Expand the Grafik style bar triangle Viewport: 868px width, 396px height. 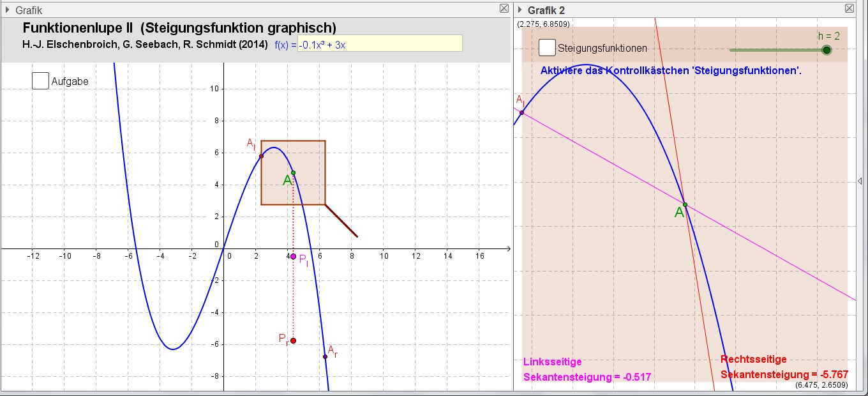point(7,10)
